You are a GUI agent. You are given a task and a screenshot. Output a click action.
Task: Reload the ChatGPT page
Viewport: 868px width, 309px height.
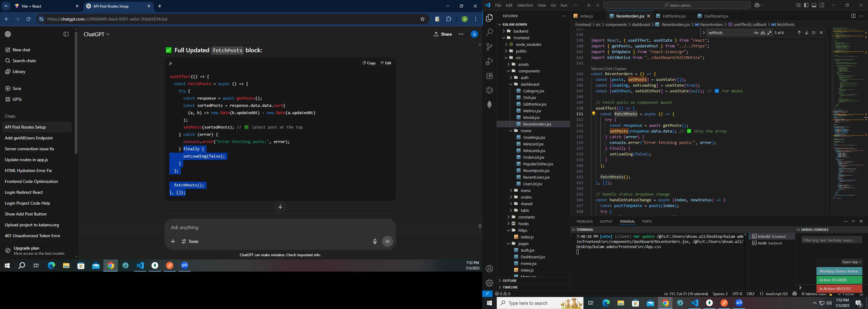(28, 19)
